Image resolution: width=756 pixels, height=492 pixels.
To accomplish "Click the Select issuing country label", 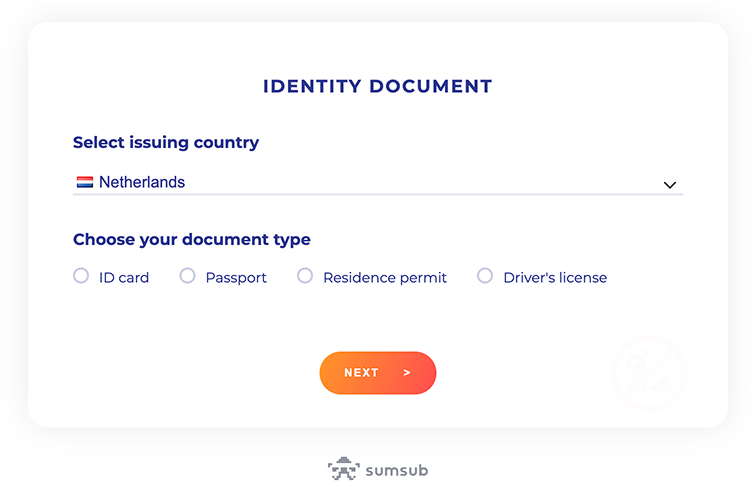I will [166, 143].
